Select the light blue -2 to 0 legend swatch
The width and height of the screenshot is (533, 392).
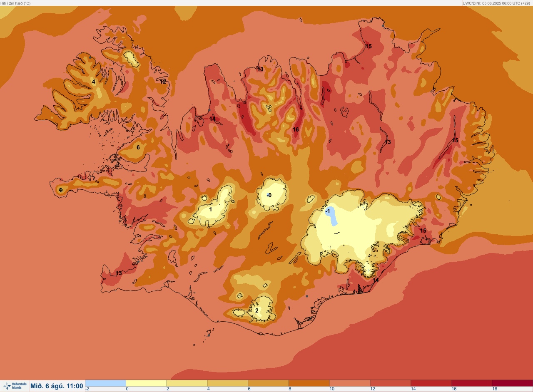pos(106,383)
